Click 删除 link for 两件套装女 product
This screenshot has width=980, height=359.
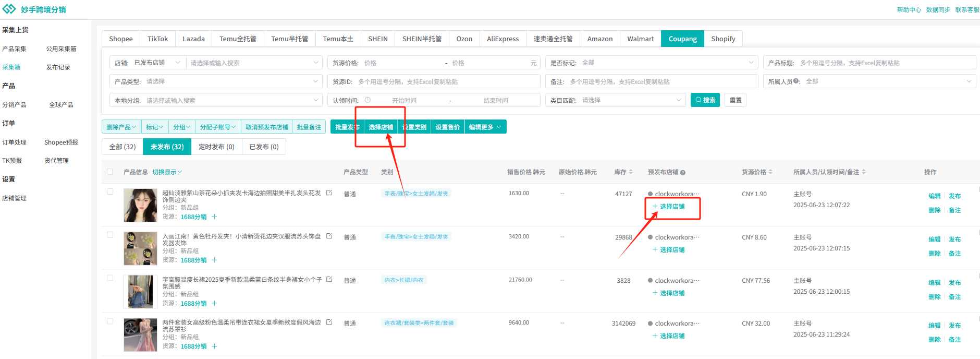coord(935,340)
